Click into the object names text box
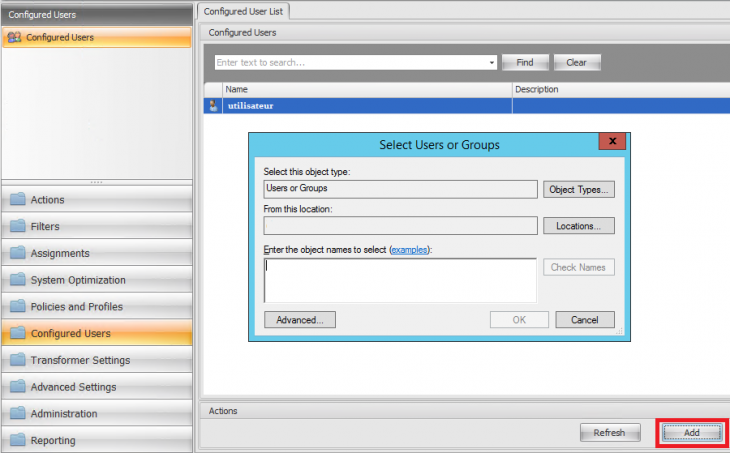The image size is (730, 453). (x=400, y=280)
